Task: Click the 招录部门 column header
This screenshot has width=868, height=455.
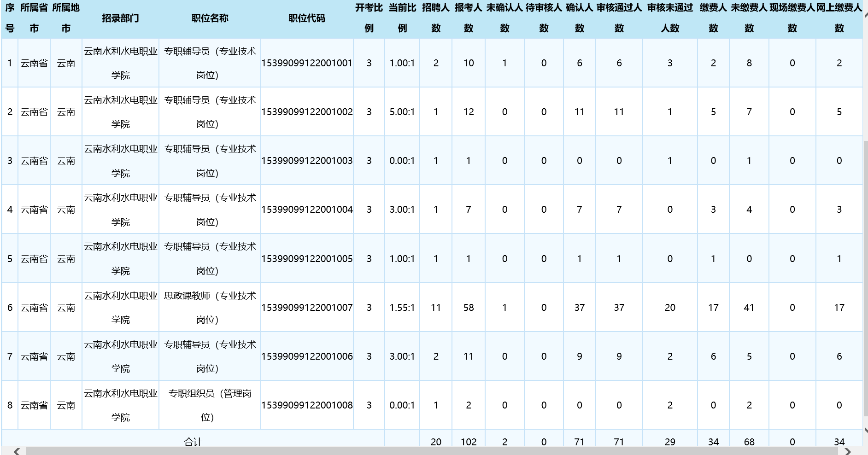Action: click(x=120, y=18)
